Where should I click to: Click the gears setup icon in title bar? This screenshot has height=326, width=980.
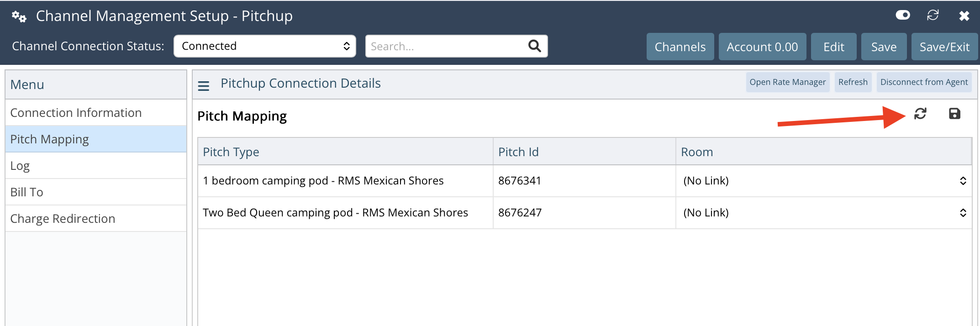pyautogui.click(x=19, y=16)
